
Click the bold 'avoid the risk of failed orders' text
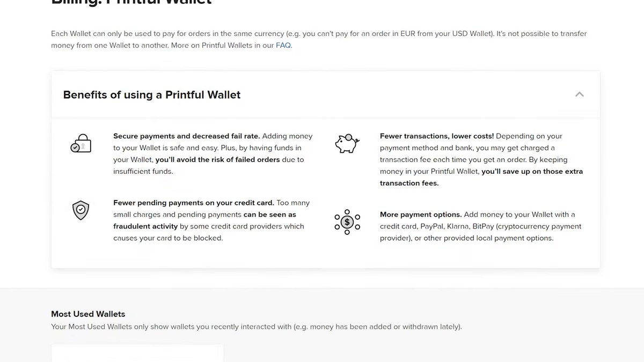[x=217, y=160]
